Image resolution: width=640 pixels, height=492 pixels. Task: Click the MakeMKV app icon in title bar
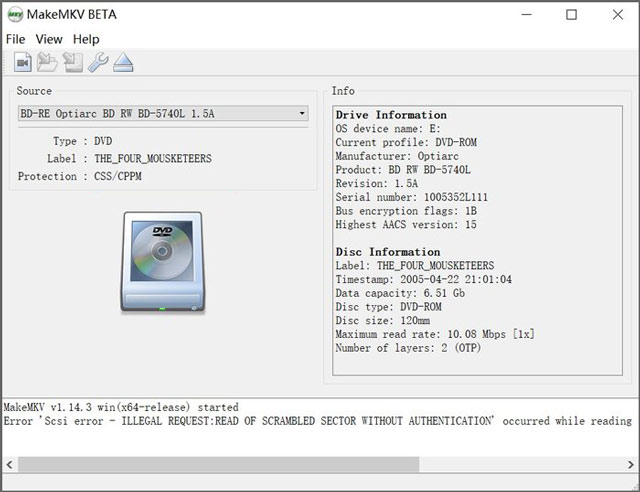pos(15,15)
